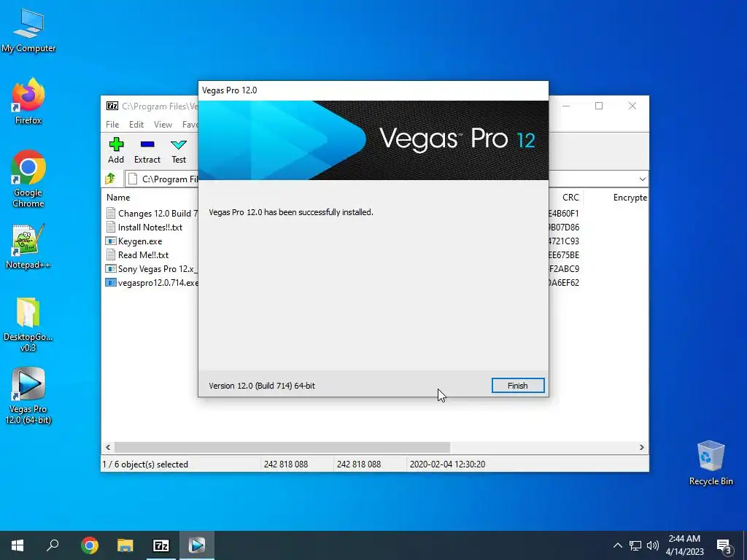Click 7-Zip horizontal scrollbar left arrow
Screen dimensions: 747x560
pyautogui.click(x=108, y=447)
